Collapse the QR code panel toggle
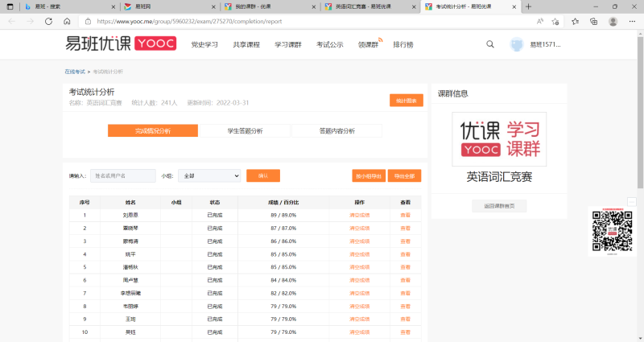The image size is (644, 342). (631, 202)
